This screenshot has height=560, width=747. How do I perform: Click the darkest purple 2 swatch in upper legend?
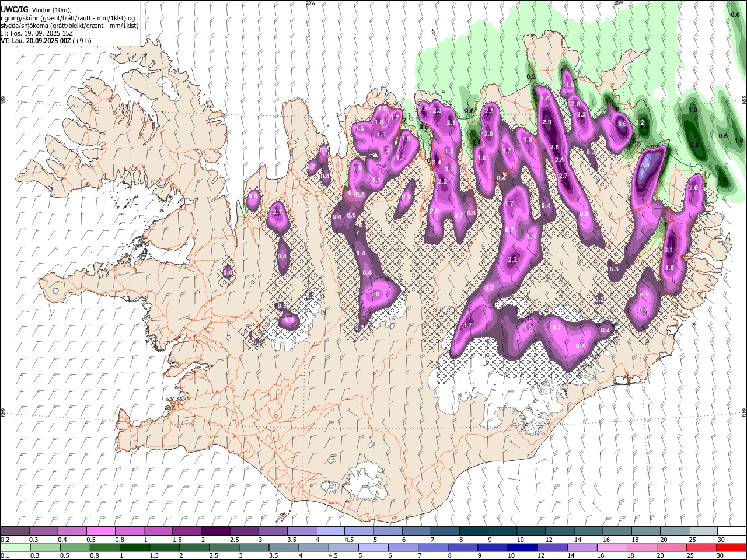click(x=215, y=531)
